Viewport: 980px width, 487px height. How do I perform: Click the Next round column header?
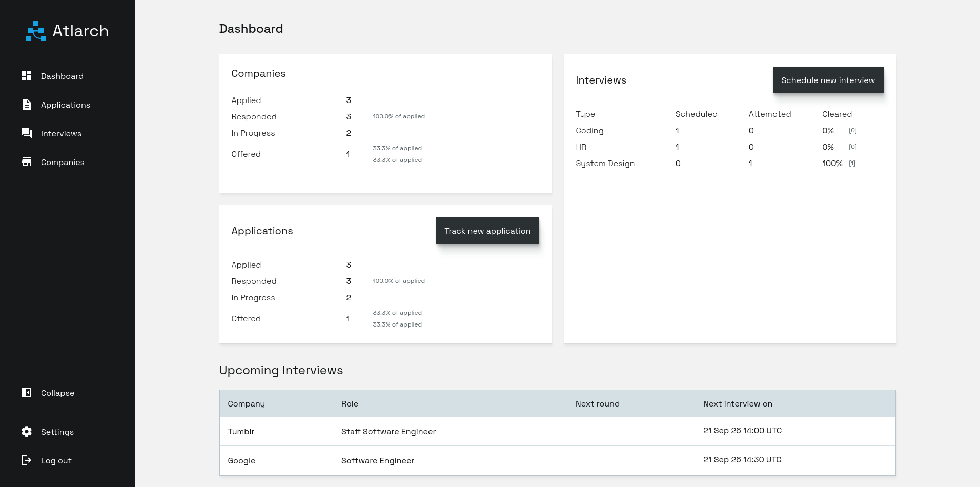tap(598, 403)
